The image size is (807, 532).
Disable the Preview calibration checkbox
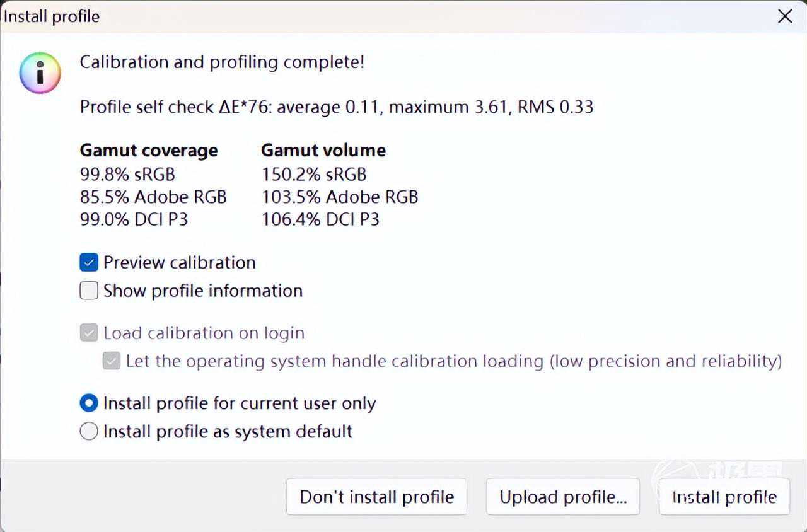(x=89, y=262)
